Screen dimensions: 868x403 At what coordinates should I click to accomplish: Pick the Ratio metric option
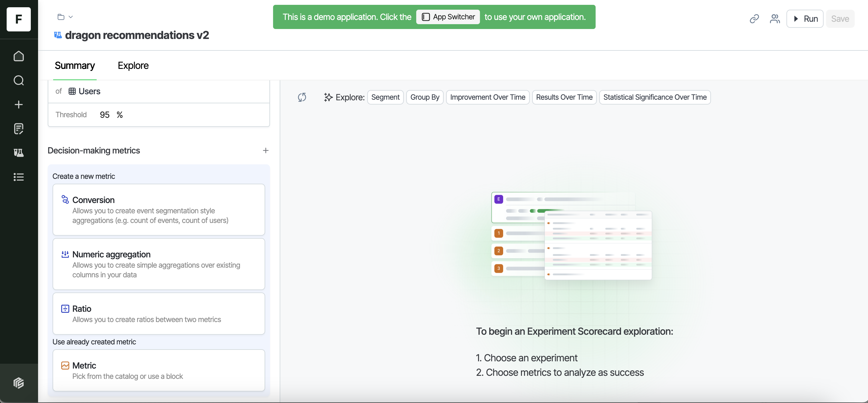159,313
